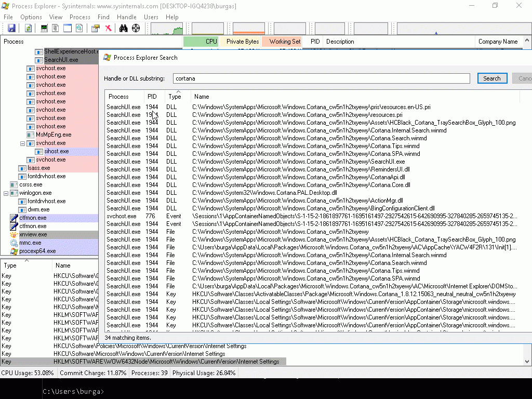The width and height of the screenshot is (532, 399).
Task: Open the Help menu
Action: click(172, 17)
